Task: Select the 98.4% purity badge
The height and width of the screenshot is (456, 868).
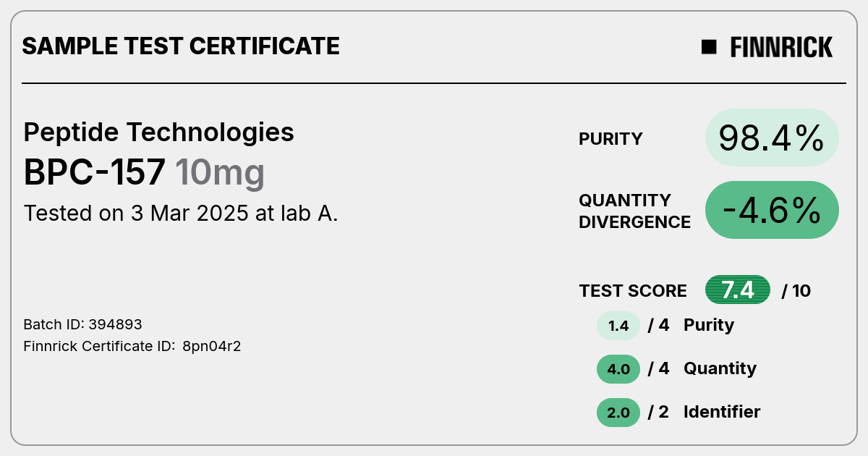Action: coord(772,138)
